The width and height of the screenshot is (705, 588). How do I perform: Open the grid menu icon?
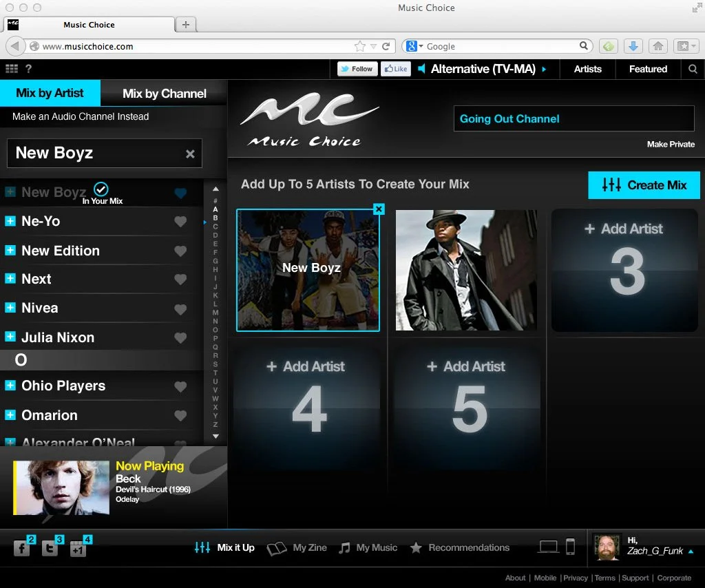tap(12, 69)
